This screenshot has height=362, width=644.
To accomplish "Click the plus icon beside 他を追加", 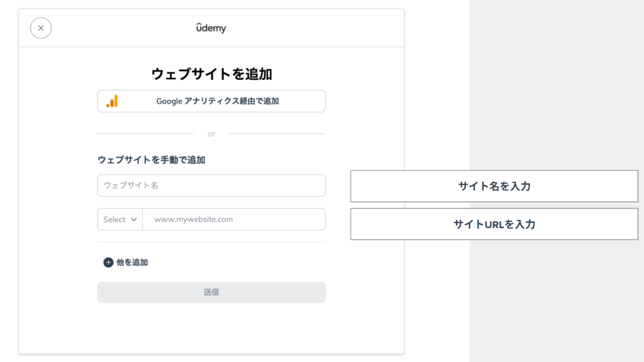I will pyautogui.click(x=108, y=263).
